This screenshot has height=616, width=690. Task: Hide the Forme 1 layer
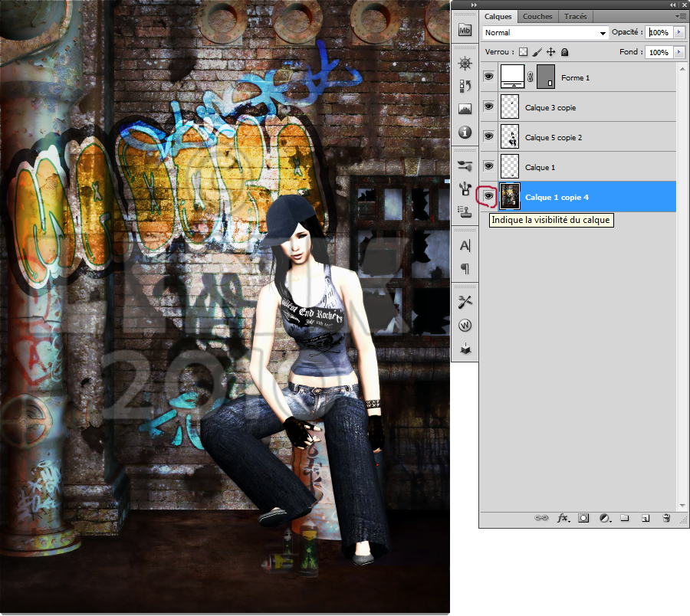[x=488, y=77]
